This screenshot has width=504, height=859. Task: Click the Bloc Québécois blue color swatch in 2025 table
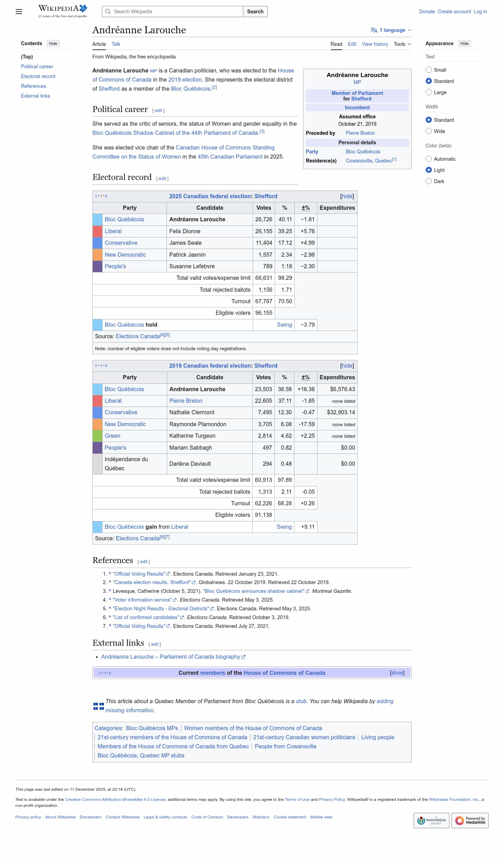click(97, 220)
